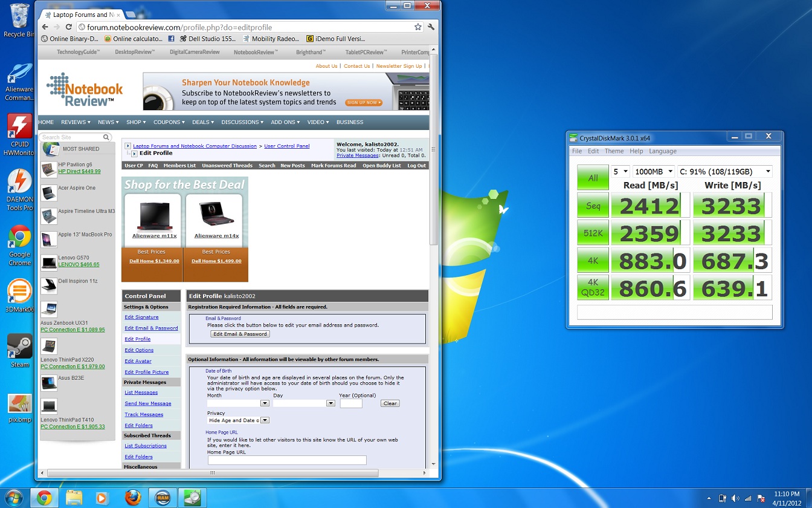Screen dimensions: 812x508
Task: Open Google Chrome desktop shortcut
Action: click(19, 246)
